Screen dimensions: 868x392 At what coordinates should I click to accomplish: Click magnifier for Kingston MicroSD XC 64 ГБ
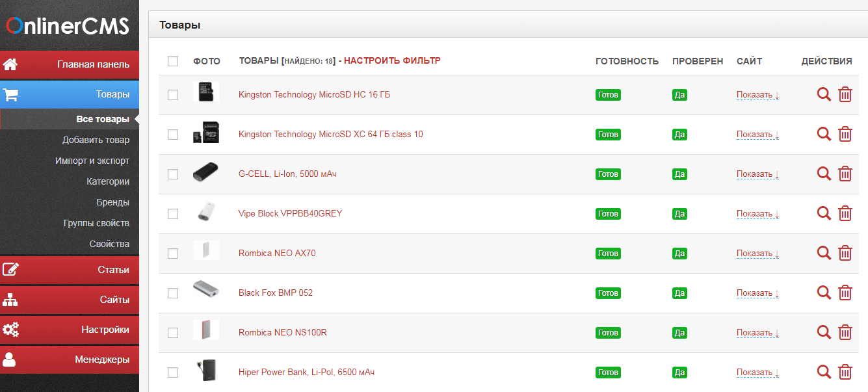click(824, 134)
